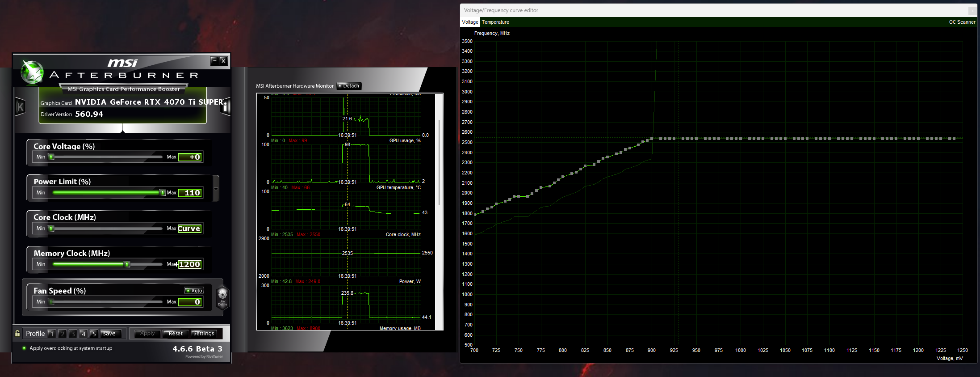The height and width of the screenshot is (377, 980).
Task: Click the Power Limit 110 value field
Action: (190, 193)
